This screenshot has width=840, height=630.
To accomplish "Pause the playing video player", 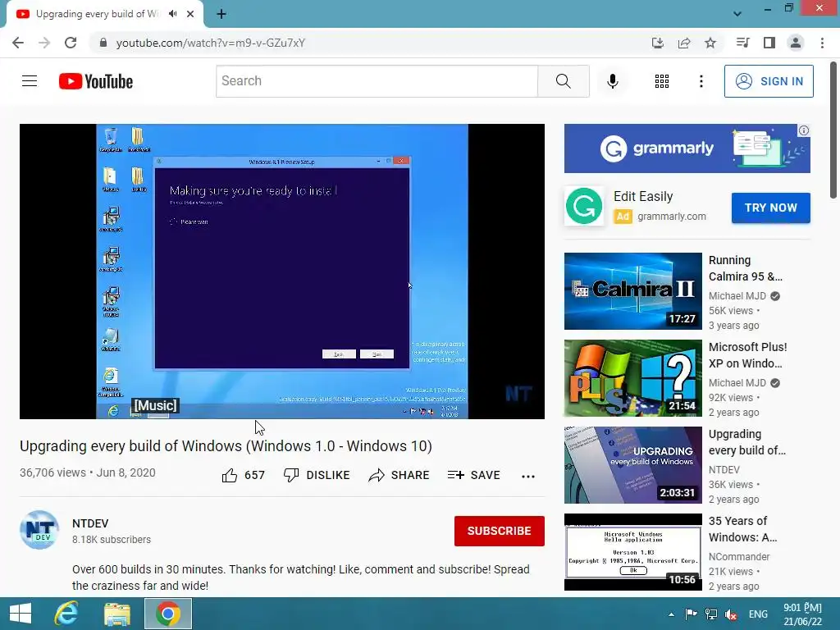I will (x=282, y=271).
